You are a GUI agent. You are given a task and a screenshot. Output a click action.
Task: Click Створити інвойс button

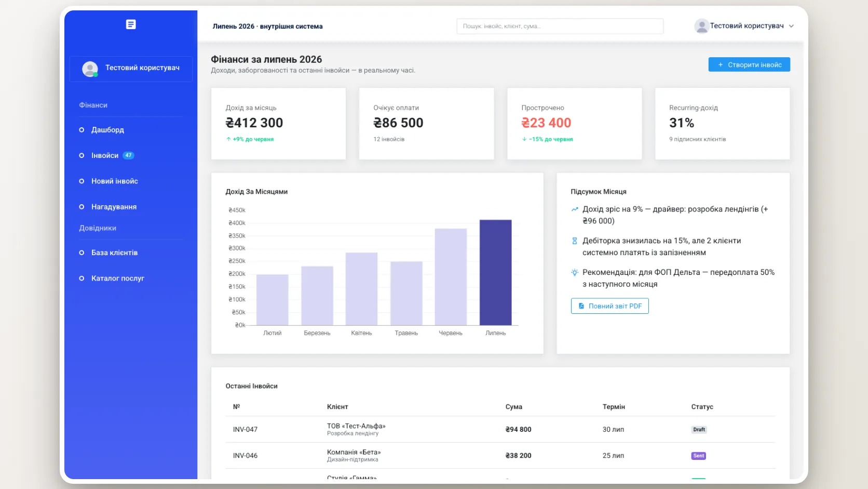point(749,64)
